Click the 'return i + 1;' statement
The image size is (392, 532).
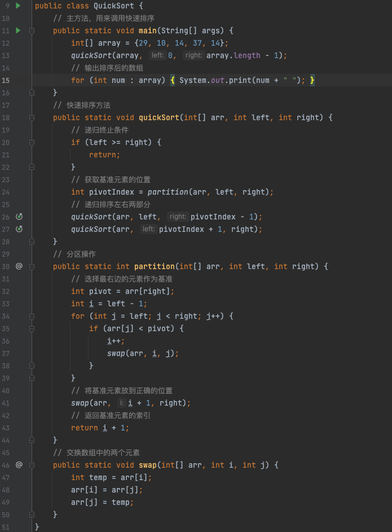[100, 428]
